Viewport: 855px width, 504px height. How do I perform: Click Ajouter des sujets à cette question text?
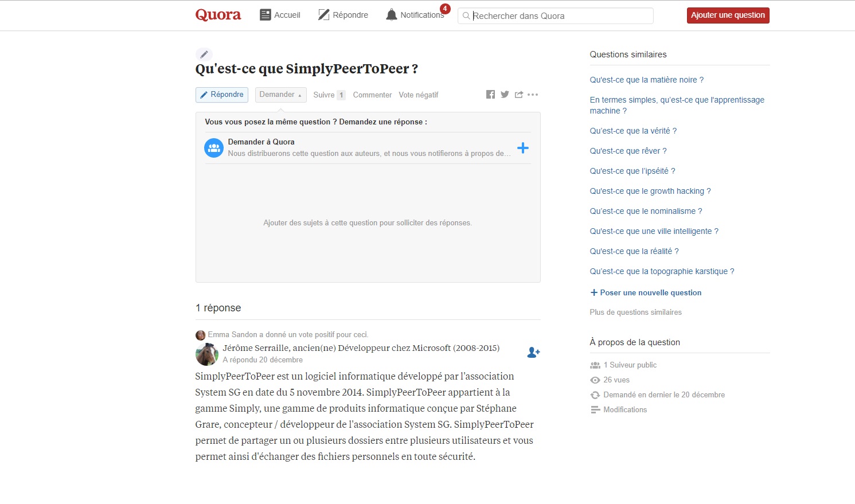point(368,223)
